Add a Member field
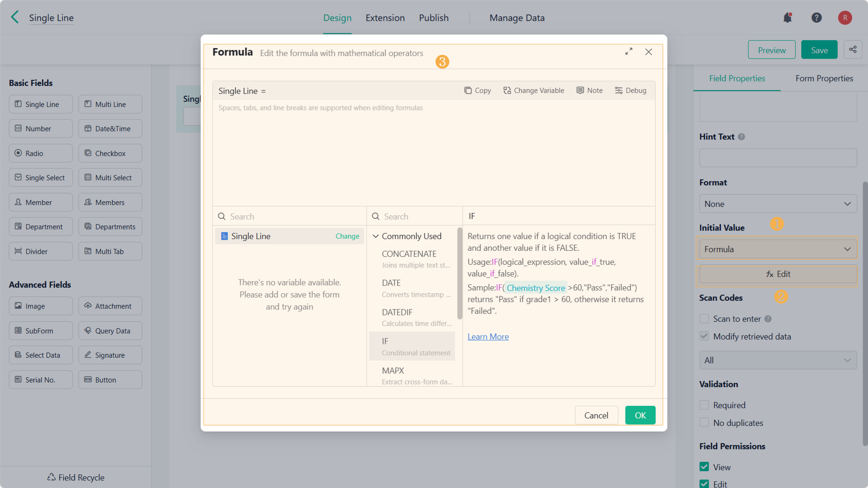This screenshot has width=868, height=488. click(x=41, y=202)
